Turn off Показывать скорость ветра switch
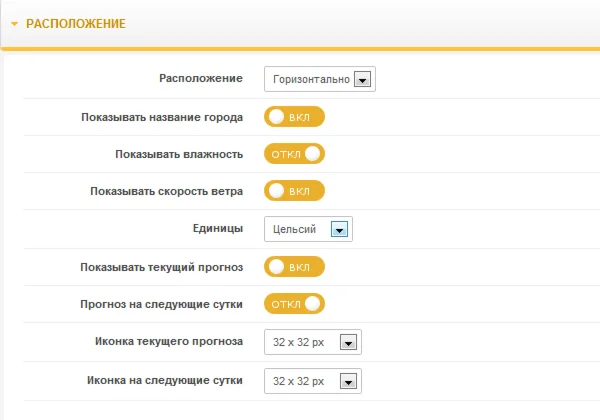The height and width of the screenshot is (420, 600). point(295,190)
